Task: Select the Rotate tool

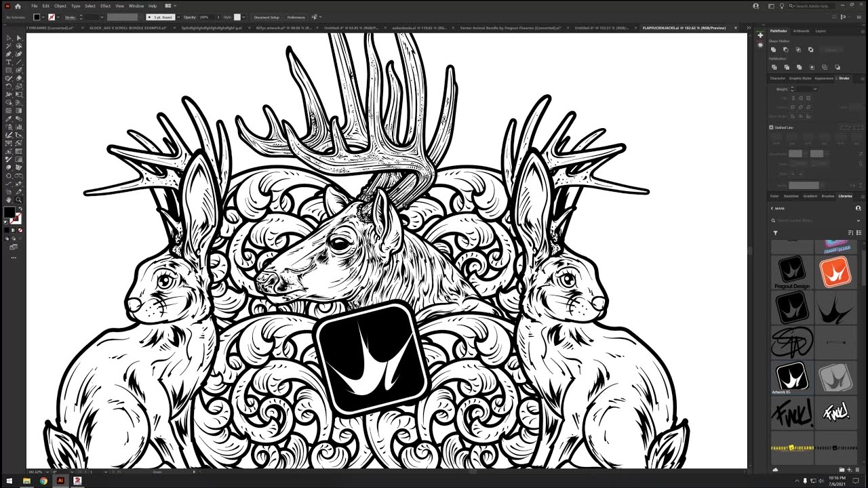Action: (8, 87)
